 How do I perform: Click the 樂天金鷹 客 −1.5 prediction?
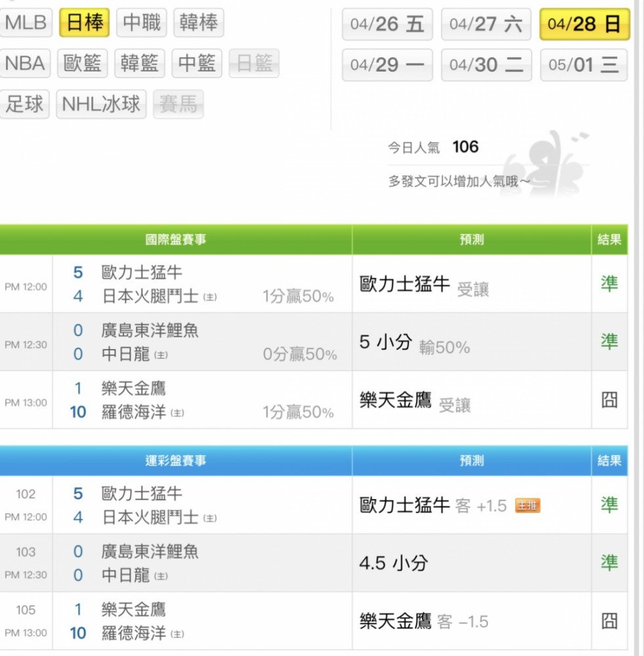pos(423,621)
